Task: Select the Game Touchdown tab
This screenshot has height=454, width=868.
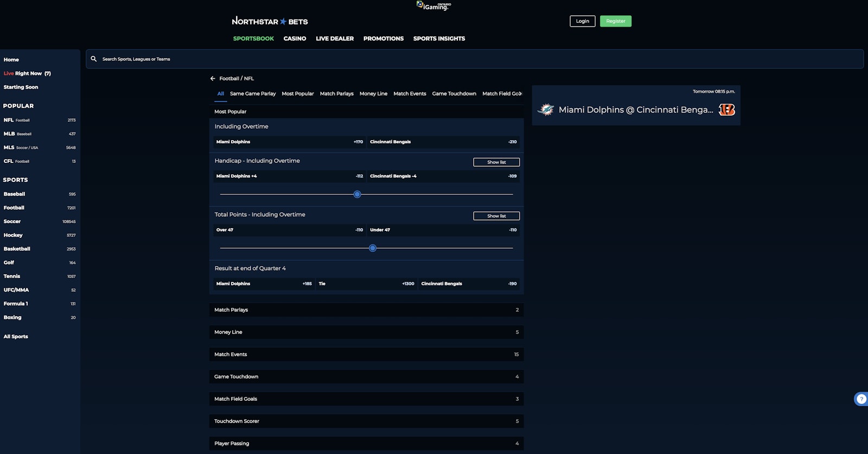Action: [x=454, y=93]
